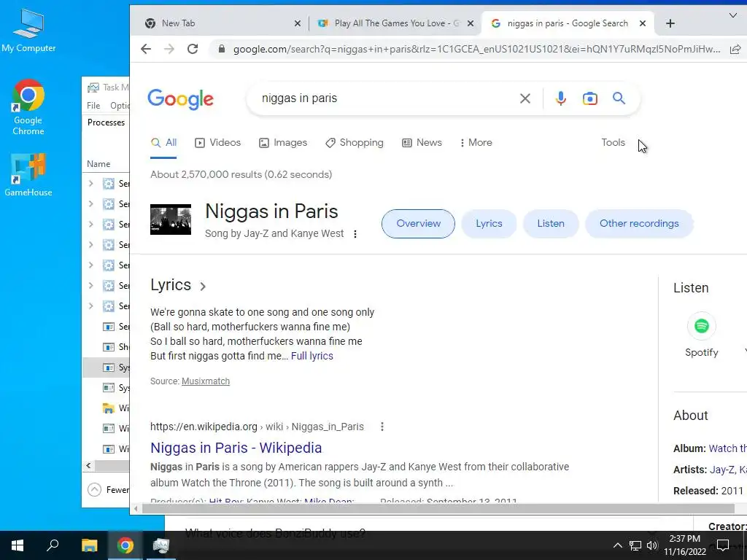
Task: Expand second process row in Task Manager
Action: point(91,204)
